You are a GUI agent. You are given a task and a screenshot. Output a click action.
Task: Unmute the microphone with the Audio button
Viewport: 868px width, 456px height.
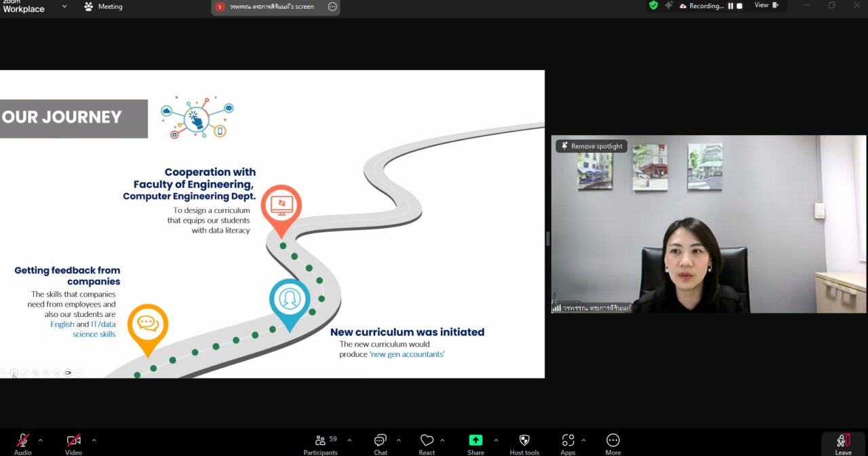pyautogui.click(x=22, y=441)
